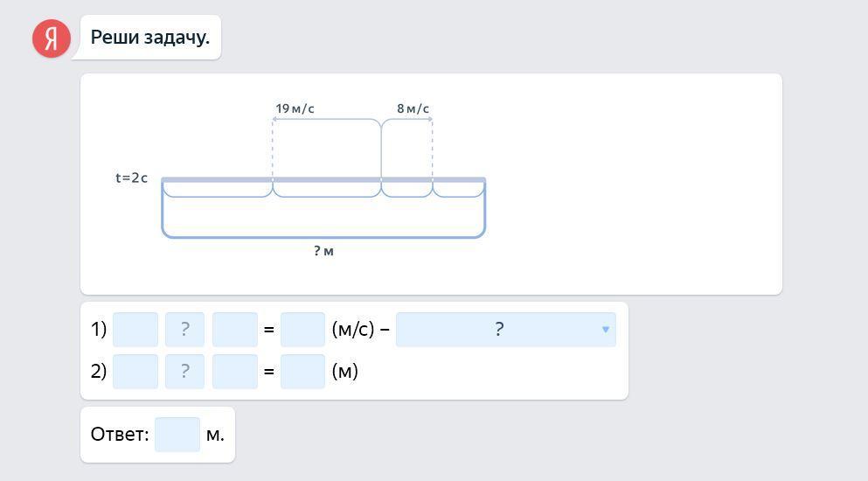This screenshot has height=481, width=868.
Task: Click the first input field of step 1
Action: [x=135, y=330]
